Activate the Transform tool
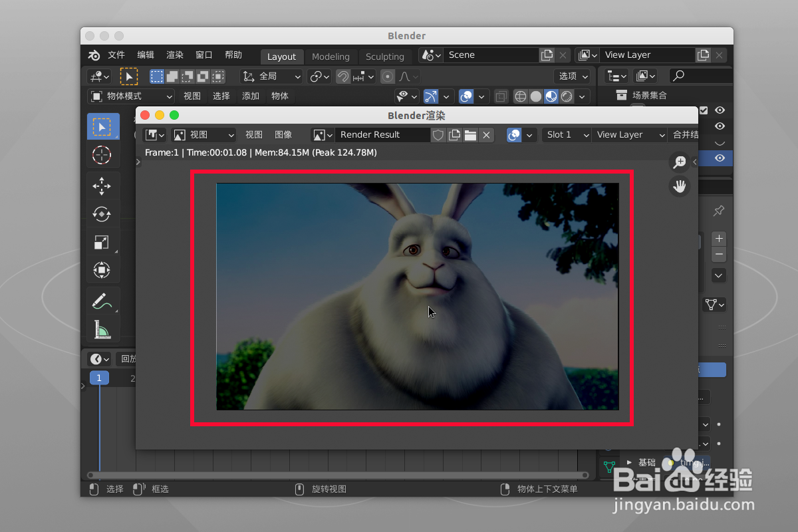Image resolution: width=798 pixels, height=532 pixels. click(x=103, y=270)
